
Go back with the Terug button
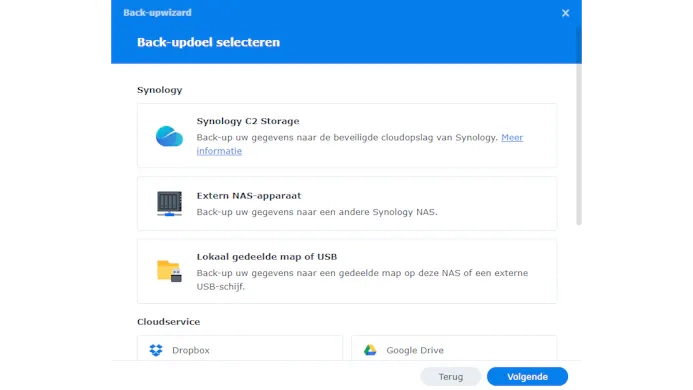pos(450,377)
